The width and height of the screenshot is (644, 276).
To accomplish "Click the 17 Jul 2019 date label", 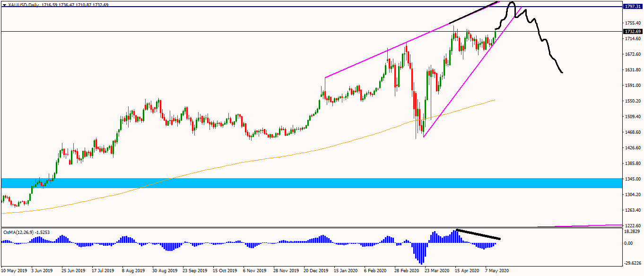I will [103, 271].
